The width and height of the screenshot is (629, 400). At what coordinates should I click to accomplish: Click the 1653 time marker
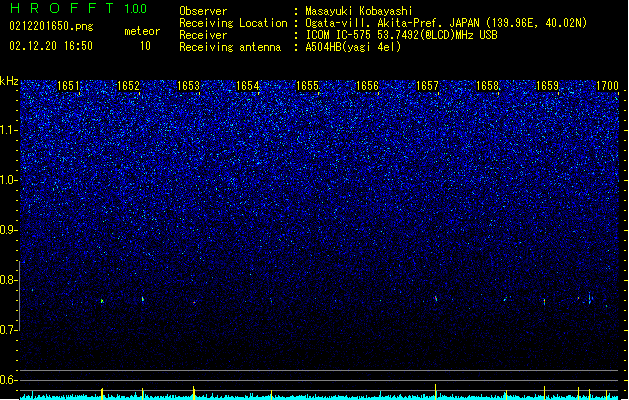point(188,86)
